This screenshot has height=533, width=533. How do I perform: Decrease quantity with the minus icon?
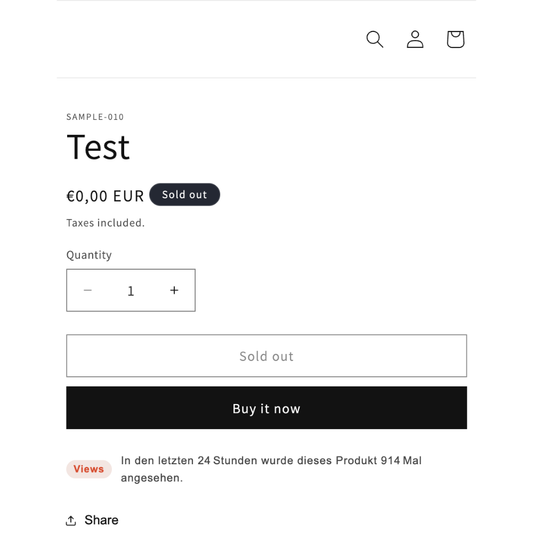88,290
